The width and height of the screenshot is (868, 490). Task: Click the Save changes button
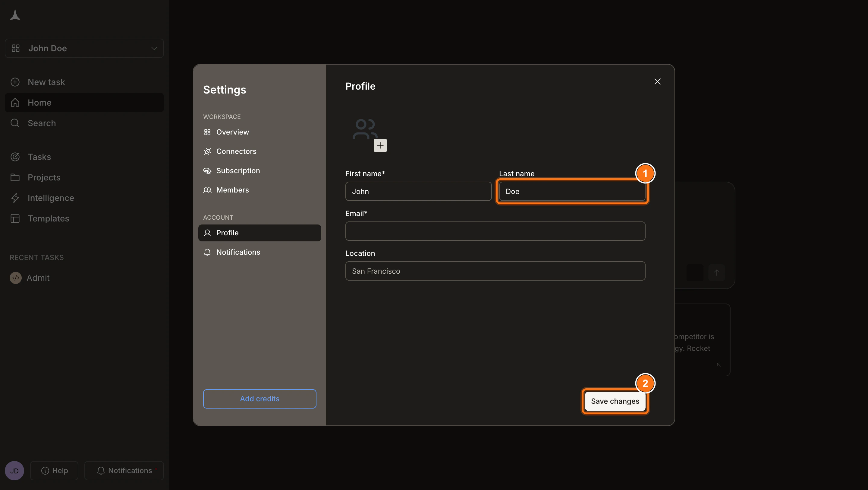(x=615, y=401)
